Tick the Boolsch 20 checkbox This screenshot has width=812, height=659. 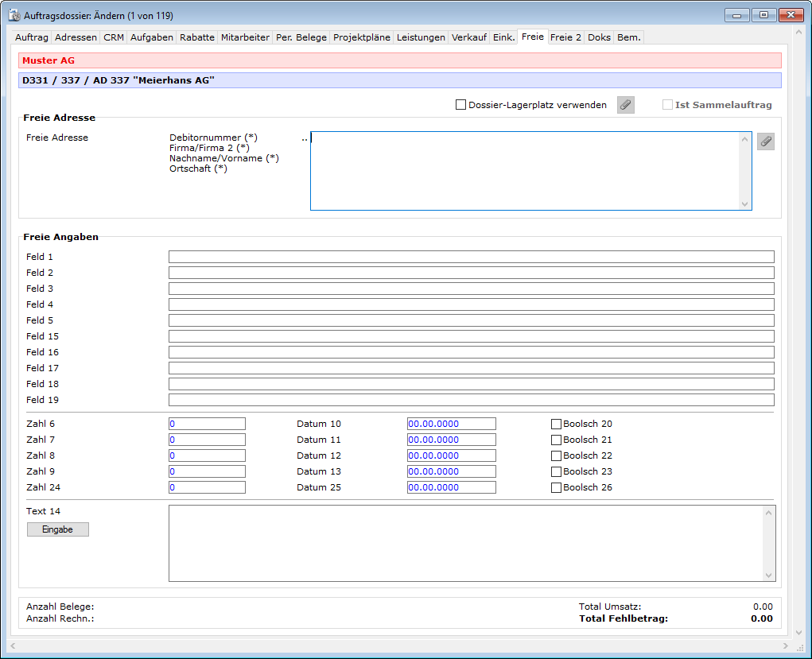[x=556, y=424]
